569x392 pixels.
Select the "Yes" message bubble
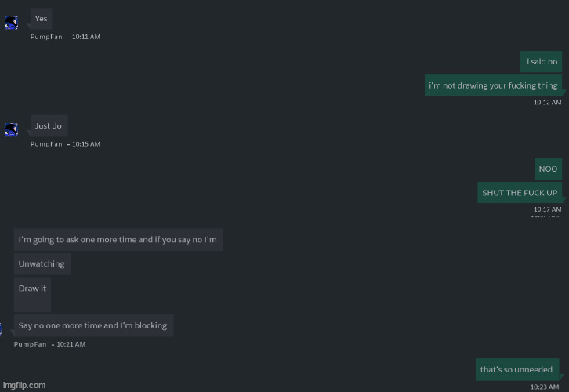[x=42, y=19]
